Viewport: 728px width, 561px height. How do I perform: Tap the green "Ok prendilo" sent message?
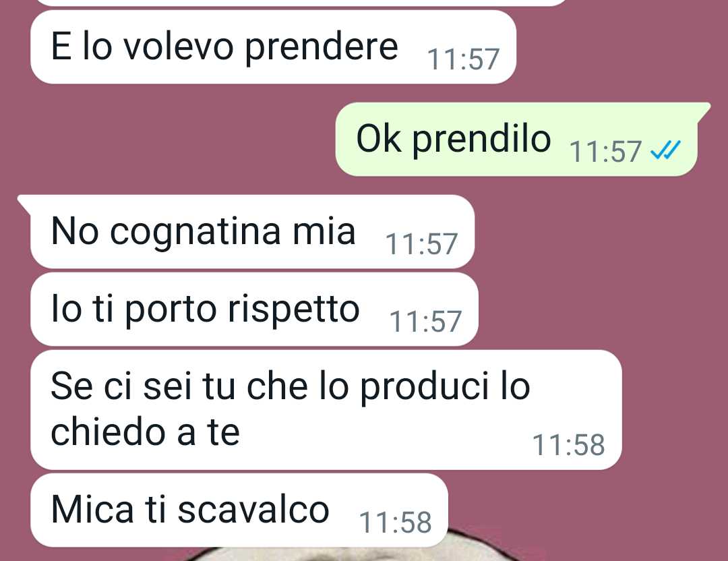516,139
